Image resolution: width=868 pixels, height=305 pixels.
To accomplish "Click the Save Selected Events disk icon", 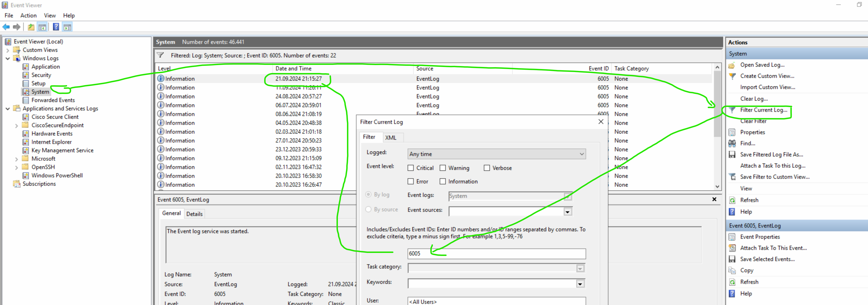I will pyautogui.click(x=732, y=259).
